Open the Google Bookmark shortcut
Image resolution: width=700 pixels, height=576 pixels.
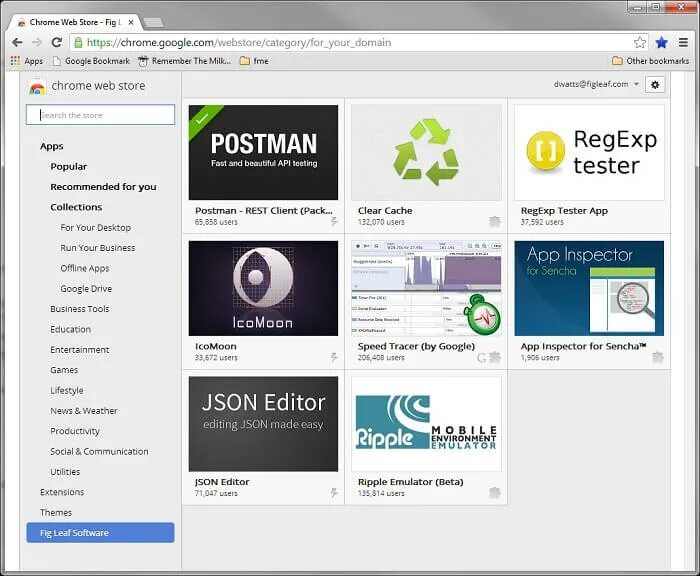[x=92, y=61]
